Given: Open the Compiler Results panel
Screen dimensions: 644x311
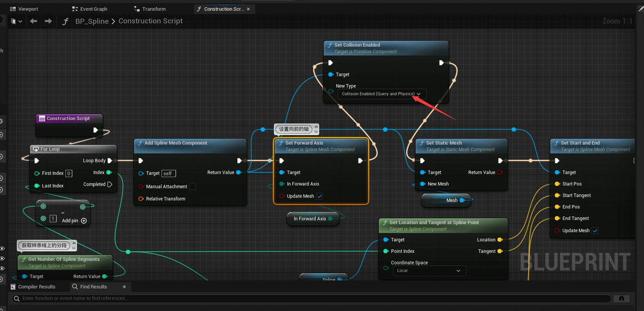Looking at the screenshot, I should coord(36,287).
